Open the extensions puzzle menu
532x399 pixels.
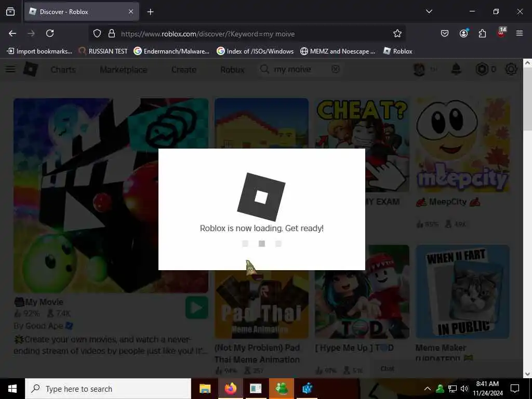(x=482, y=33)
